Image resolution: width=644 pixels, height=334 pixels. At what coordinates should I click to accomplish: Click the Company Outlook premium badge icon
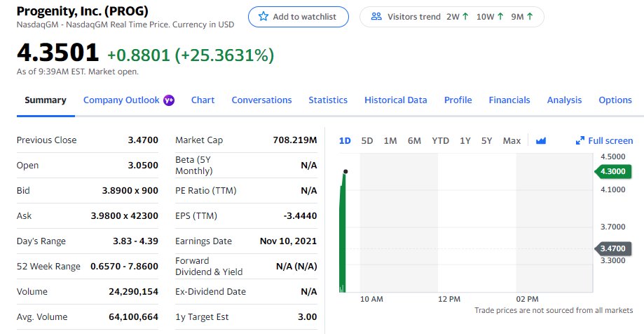pyautogui.click(x=169, y=100)
